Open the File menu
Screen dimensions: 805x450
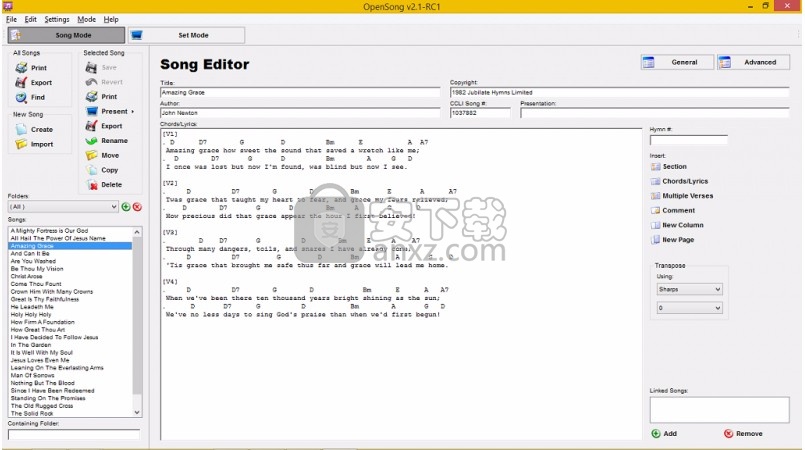[x=11, y=19]
